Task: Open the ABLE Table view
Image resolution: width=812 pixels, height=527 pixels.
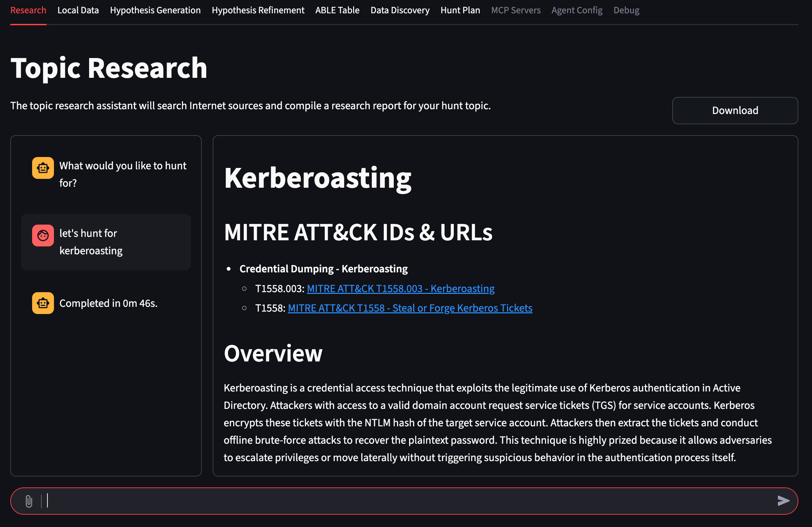Action: tap(337, 10)
